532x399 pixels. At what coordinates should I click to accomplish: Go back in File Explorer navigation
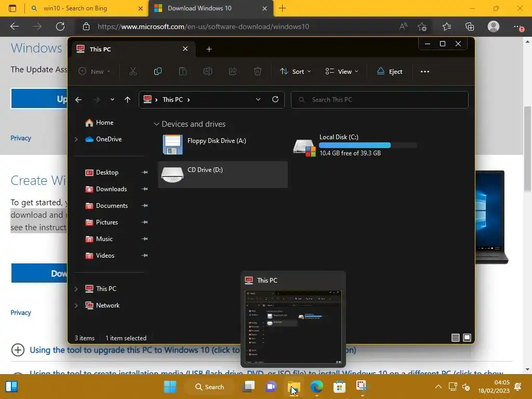(78, 100)
